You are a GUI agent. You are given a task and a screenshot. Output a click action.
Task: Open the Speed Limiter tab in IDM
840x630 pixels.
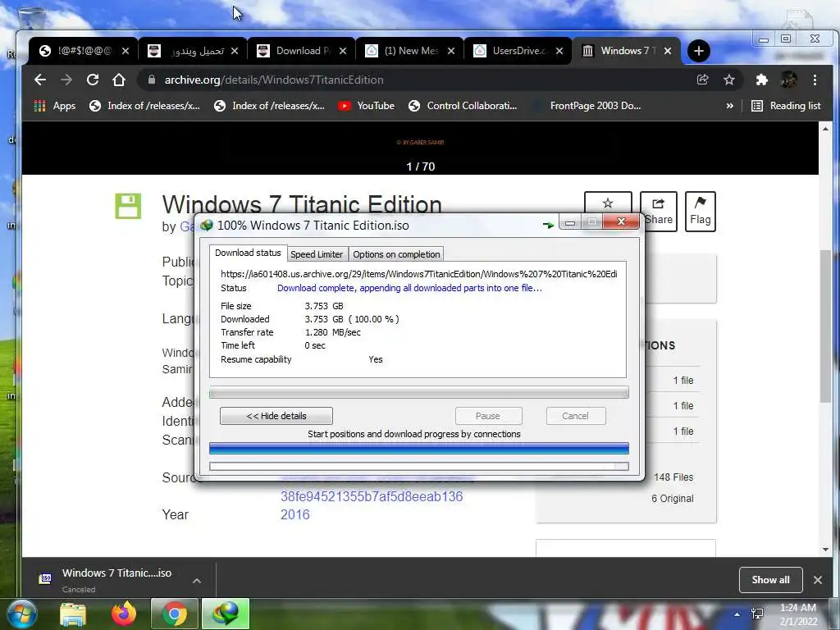coord(317,254)
